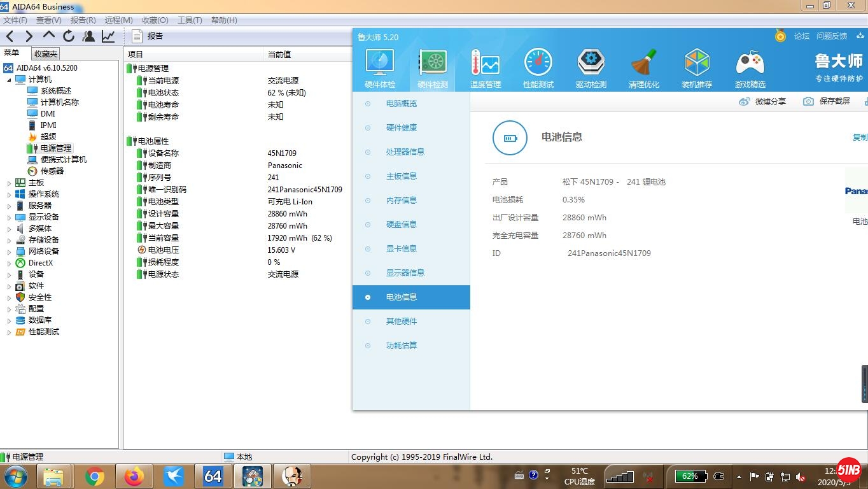Click the 硬件体检 hardware checkup icon

pos(379,64)
